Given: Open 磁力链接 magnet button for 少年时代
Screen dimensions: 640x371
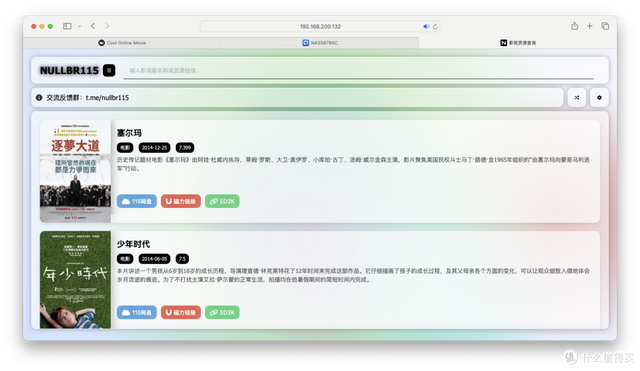Looking at the screenshot, I should tap(181, 312).
